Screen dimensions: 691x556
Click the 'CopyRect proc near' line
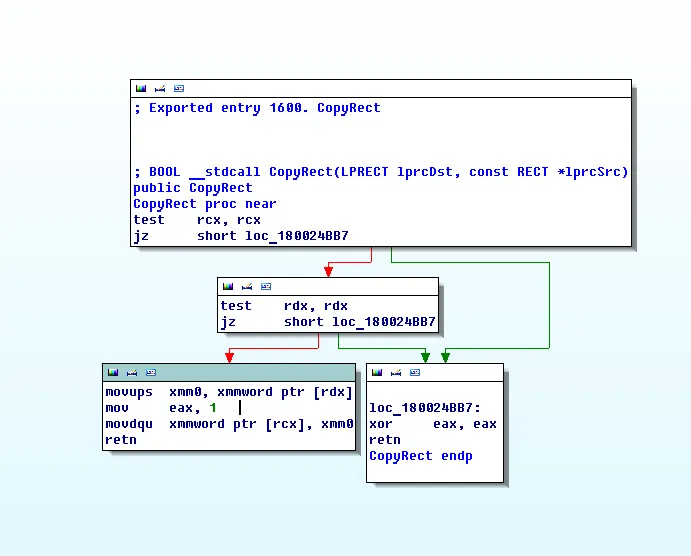tap(205, 204)
